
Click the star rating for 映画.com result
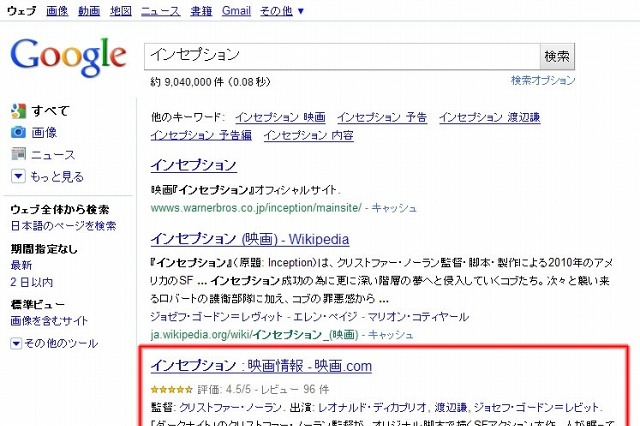coord(170,388)
